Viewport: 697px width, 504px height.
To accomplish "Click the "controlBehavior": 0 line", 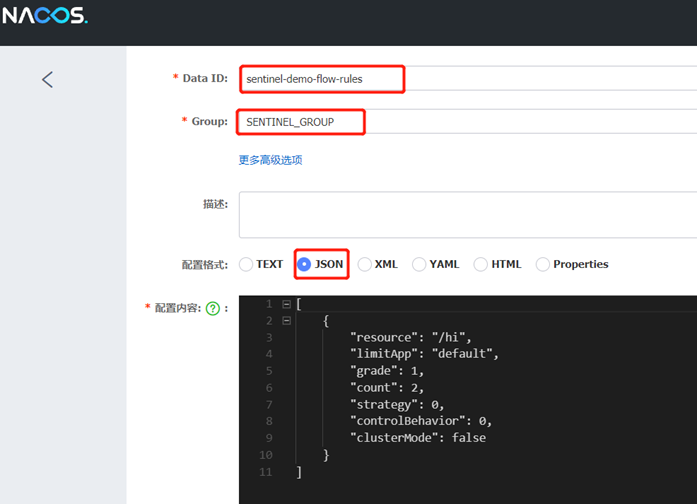I will [421, 421].
